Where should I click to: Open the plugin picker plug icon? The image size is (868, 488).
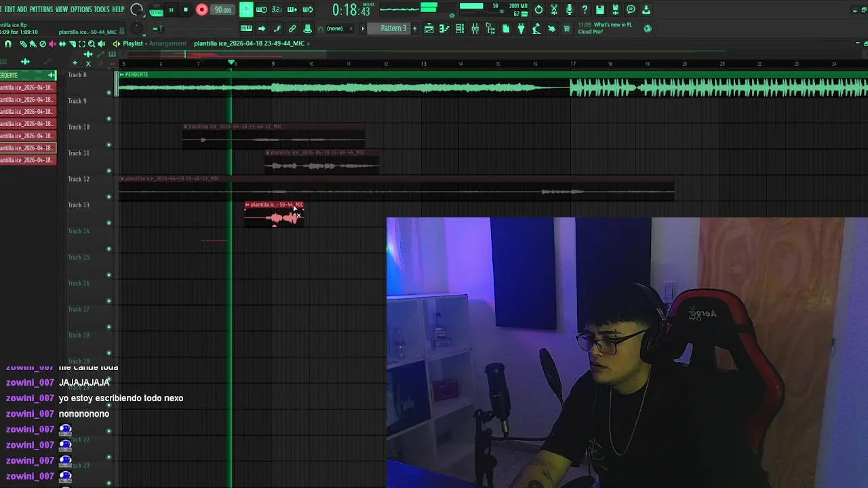(521, 28)
